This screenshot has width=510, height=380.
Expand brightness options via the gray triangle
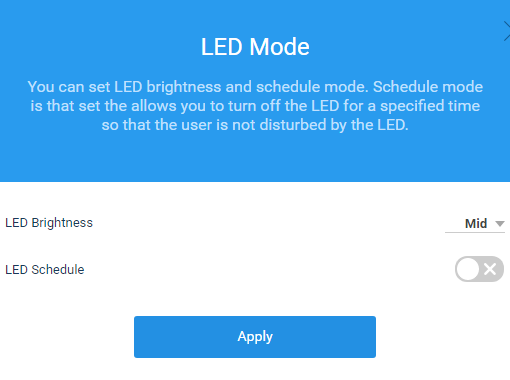(x=500, y=224)
